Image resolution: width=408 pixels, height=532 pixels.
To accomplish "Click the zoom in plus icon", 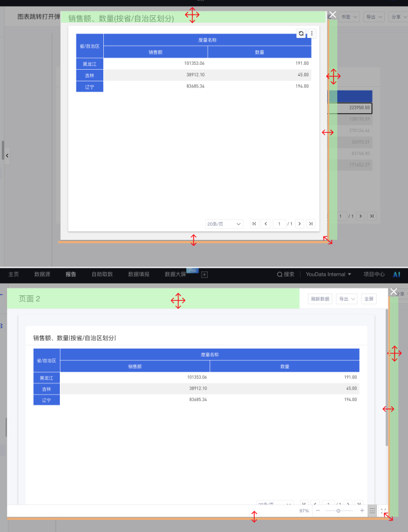I will tap(362, 510).
